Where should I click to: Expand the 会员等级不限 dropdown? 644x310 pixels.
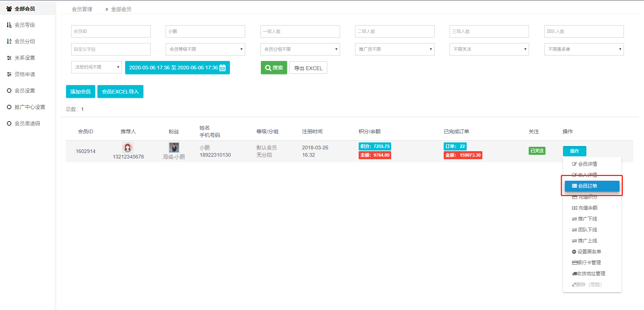pyautogui.click(x=205, y=49)
